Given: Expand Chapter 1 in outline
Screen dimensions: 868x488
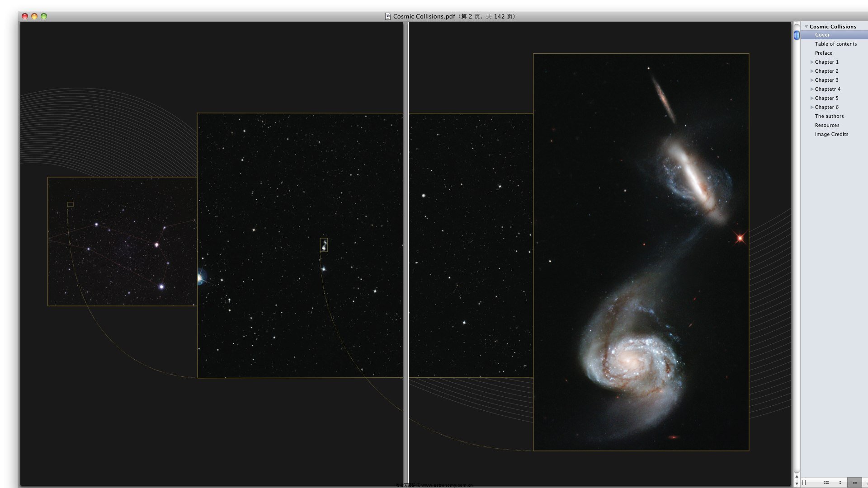Looking at the screenshot, I should [812, 62].
